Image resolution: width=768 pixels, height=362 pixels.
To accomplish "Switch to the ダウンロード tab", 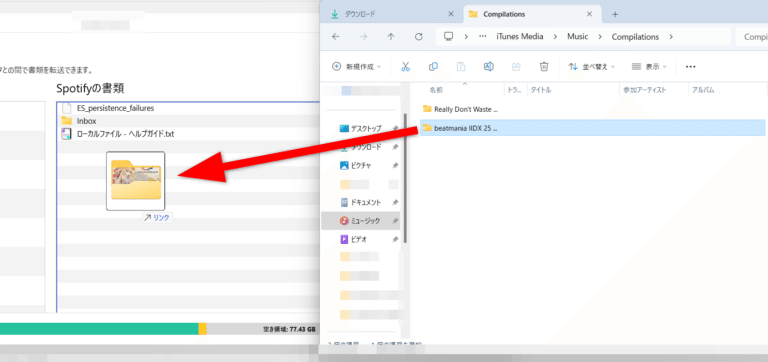I will tap(392, 14).
